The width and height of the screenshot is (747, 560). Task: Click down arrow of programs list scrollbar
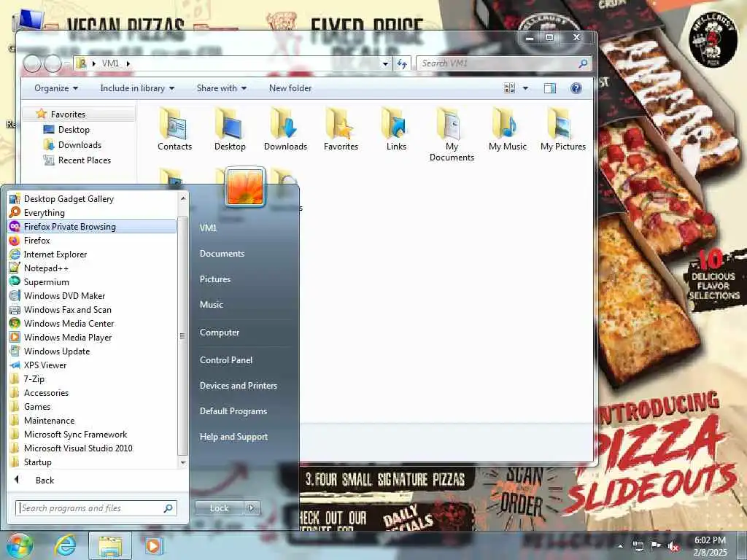183,462
